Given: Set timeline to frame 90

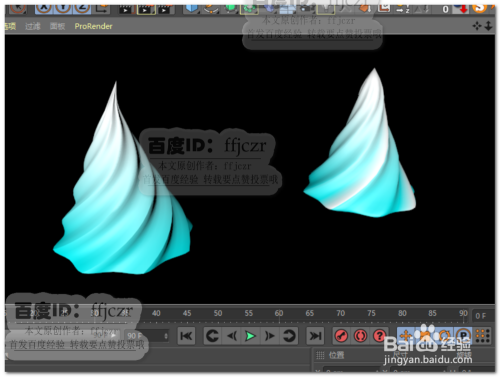Looking at the screenshot, I should [463, 313].
